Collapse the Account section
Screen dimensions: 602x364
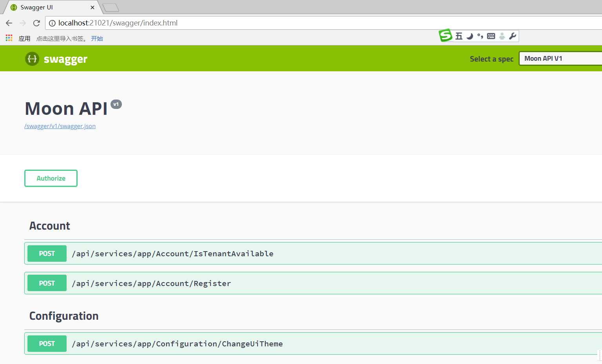[x=313, y=226]
